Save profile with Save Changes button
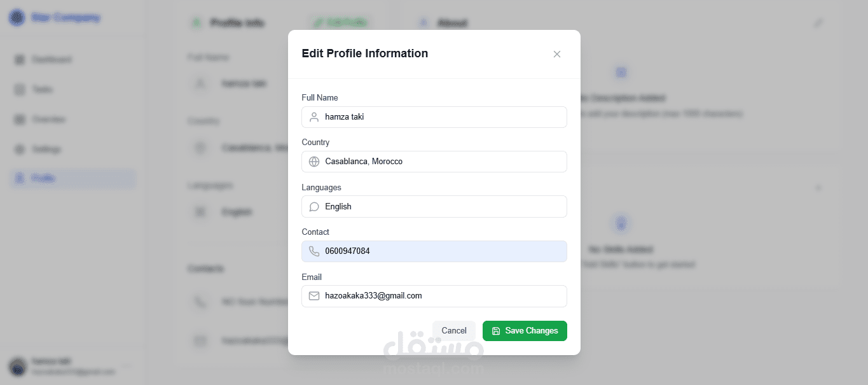This screenshot has height=385, width=868. click(525, 331)
